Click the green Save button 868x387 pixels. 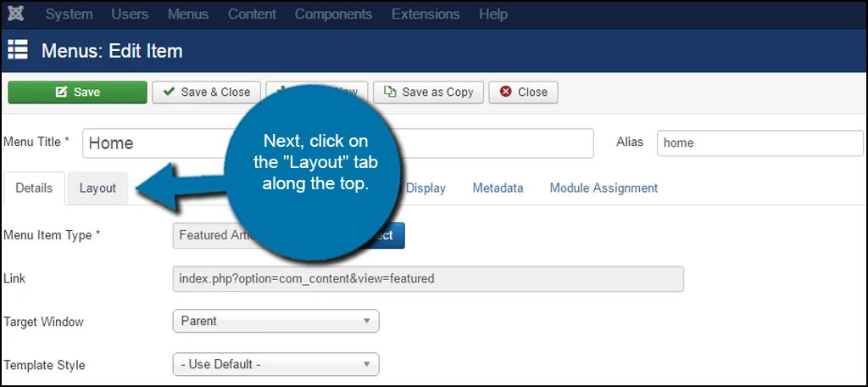77,93
